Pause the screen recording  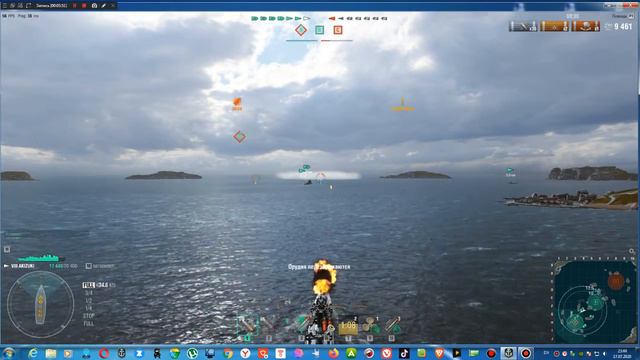tap(75, 6)
